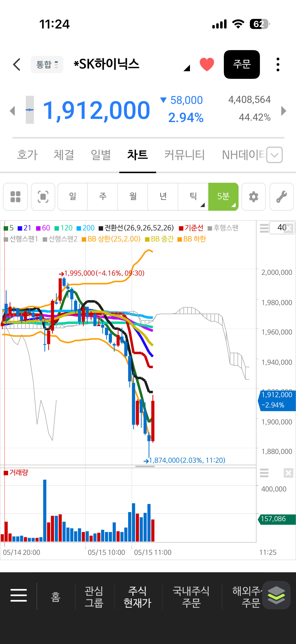The width and height of the screenshot is (296, 644).
Task: Open chart settings gear icon
Action: pos(254,197)
